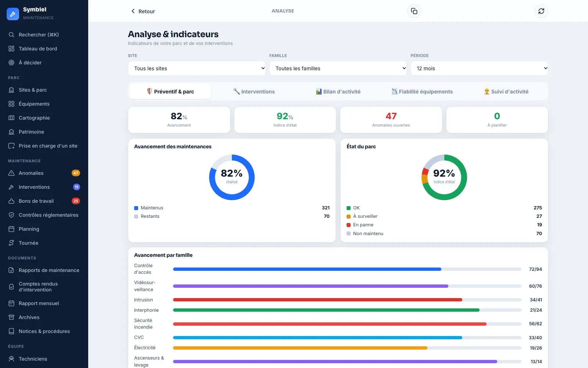
Task: Click the Cartographie map icon
Action: 11,118
